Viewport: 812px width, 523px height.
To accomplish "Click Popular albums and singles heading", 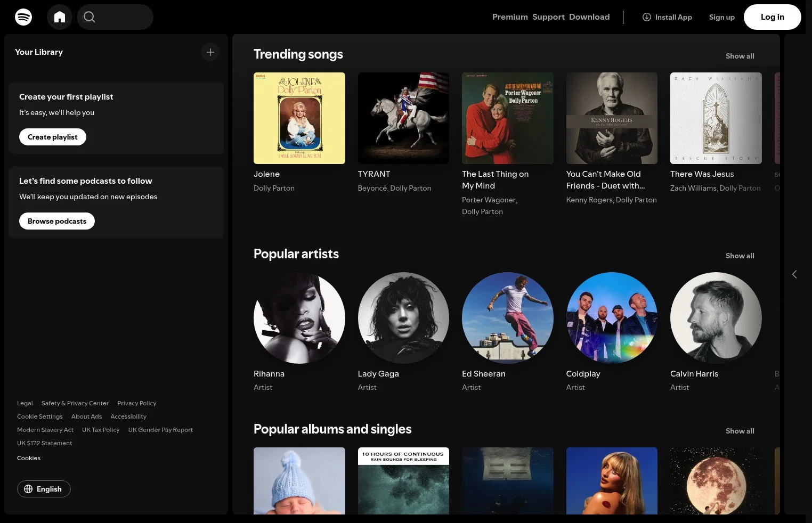I will click(x=332, y=429).
